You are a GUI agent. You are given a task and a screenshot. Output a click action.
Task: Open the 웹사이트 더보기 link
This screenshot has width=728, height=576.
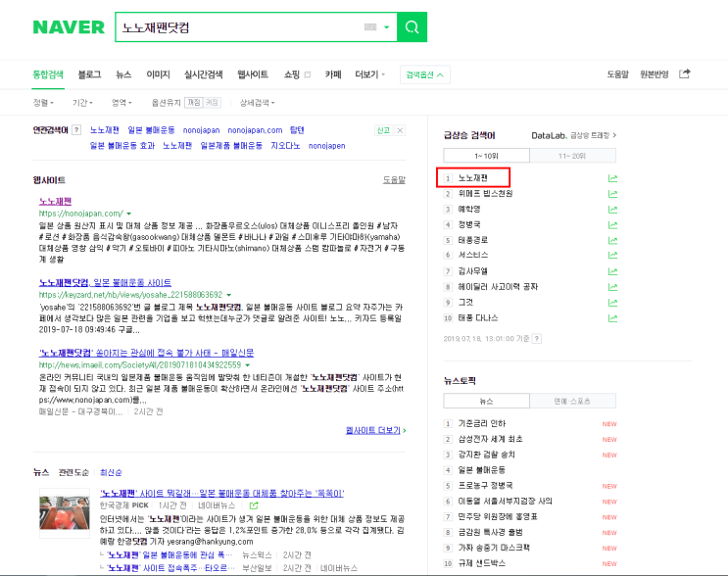[375, 431]
